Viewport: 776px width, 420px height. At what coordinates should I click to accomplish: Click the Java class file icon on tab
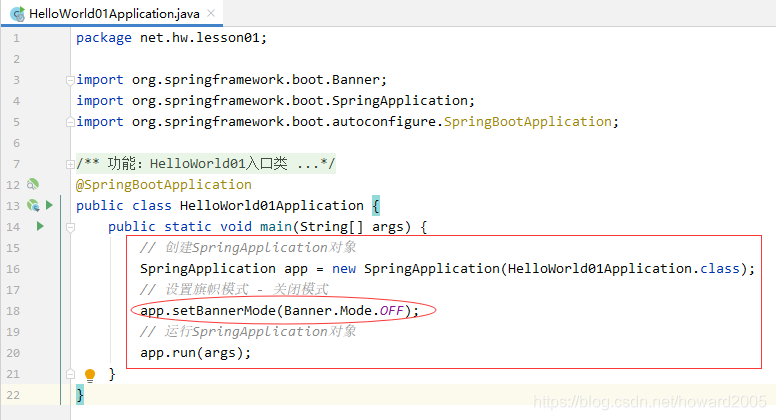point(17,14)
